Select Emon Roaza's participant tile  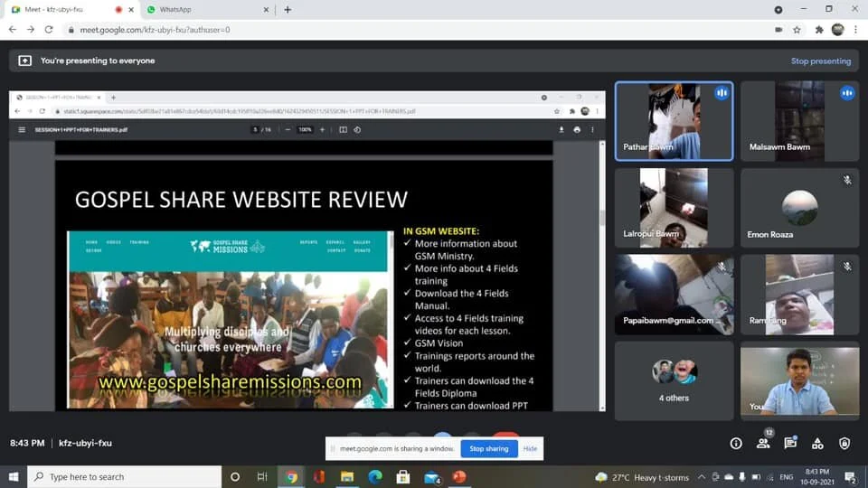(799, 208)
